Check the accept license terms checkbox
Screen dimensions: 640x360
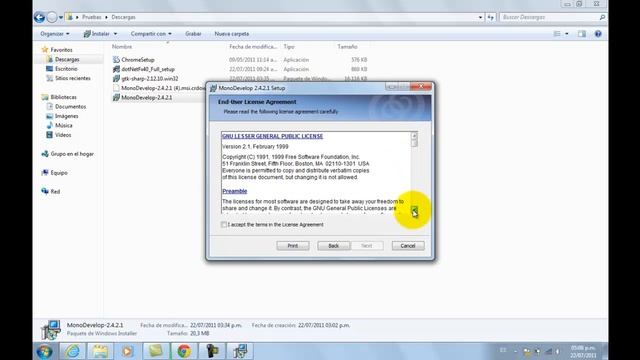tap(224, 224)
